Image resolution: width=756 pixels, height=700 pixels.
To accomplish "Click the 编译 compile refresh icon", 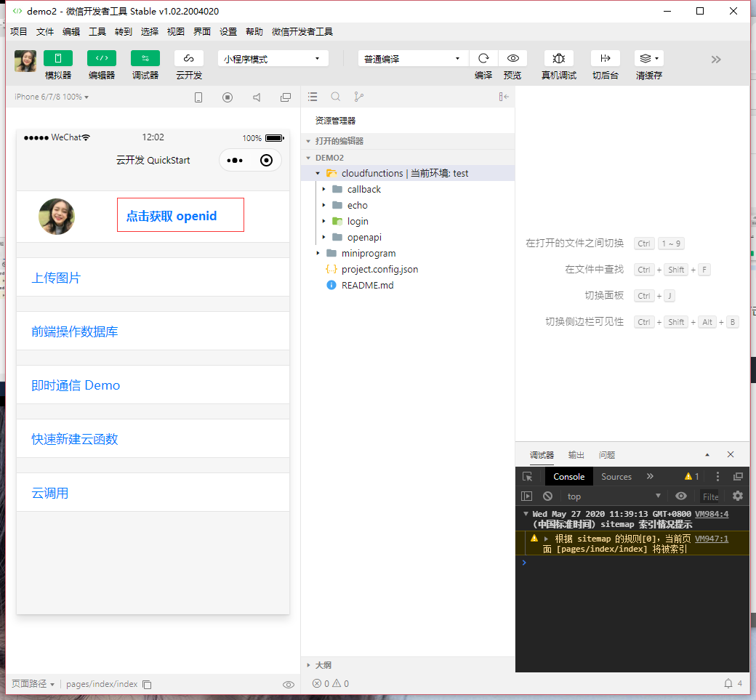I will click(483, 58).
